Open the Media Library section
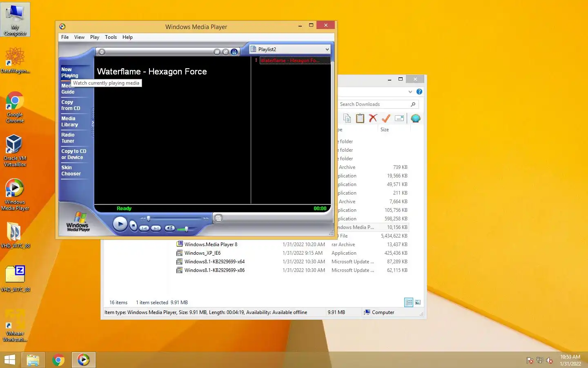588x368 pixels. [69, 121]
